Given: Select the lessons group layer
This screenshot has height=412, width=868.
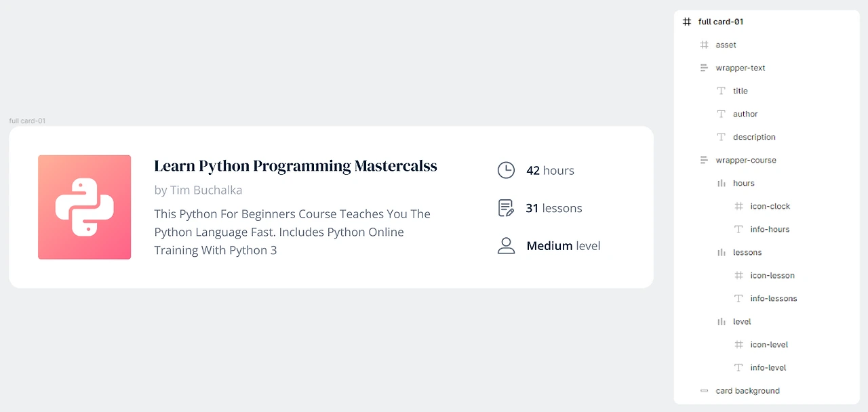Looking at the screenshot, I should pos(747,252).
